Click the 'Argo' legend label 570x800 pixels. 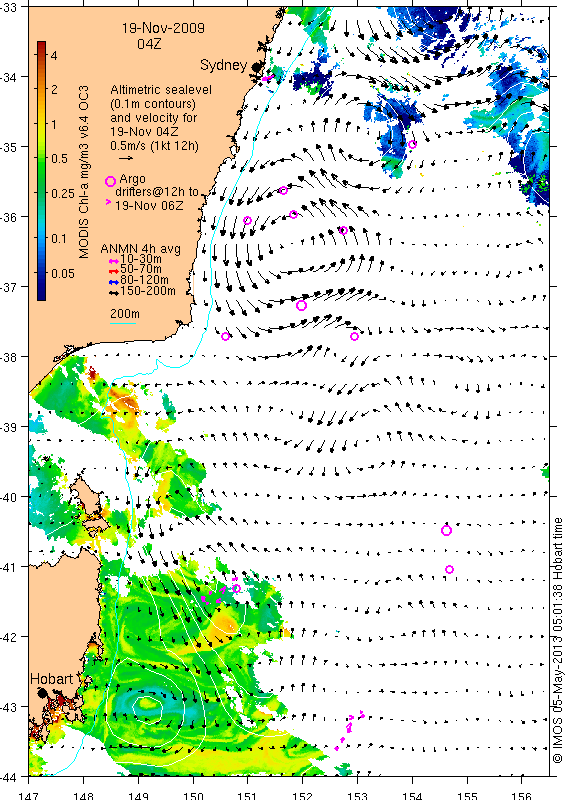(132, 179)
